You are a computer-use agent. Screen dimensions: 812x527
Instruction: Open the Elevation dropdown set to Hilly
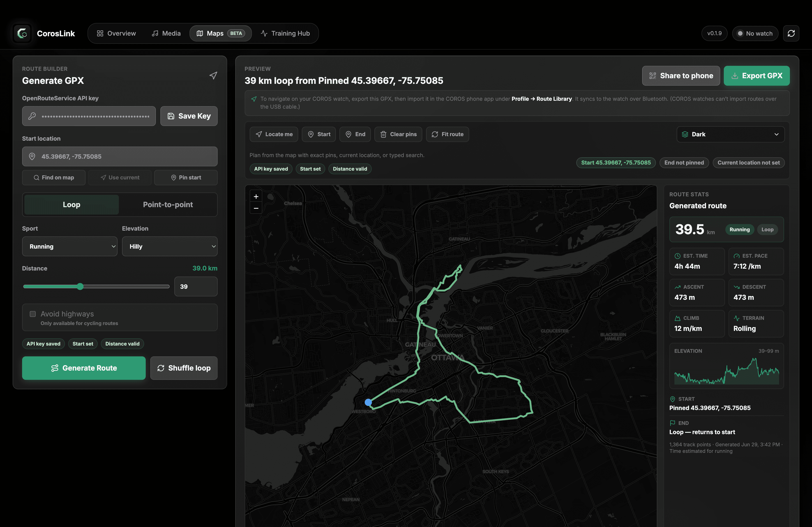170,246
